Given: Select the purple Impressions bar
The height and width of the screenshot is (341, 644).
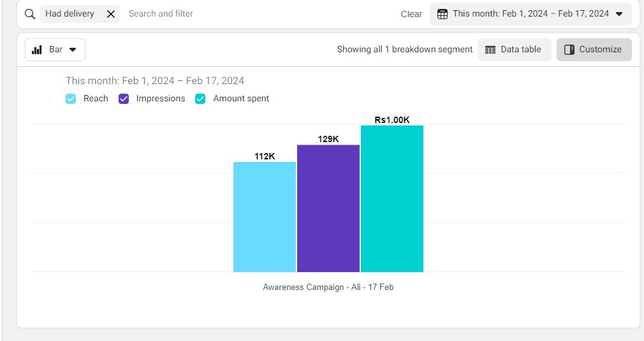Looking at the screenshot, I should [328, 208].
